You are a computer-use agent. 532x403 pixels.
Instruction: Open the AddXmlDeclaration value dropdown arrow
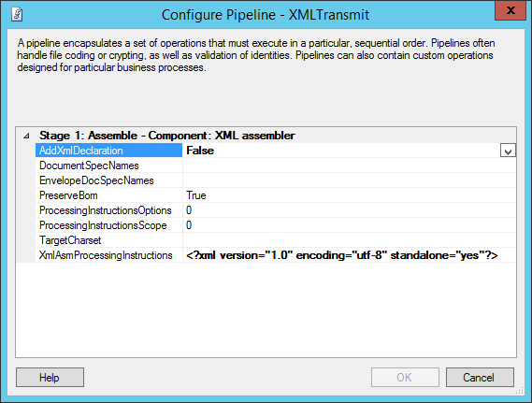point(508,151)
